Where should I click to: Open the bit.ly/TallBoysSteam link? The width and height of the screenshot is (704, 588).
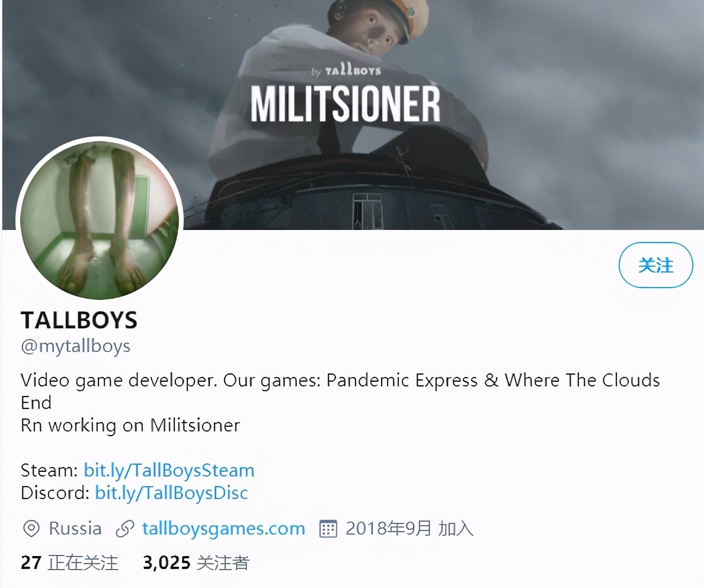169,470
